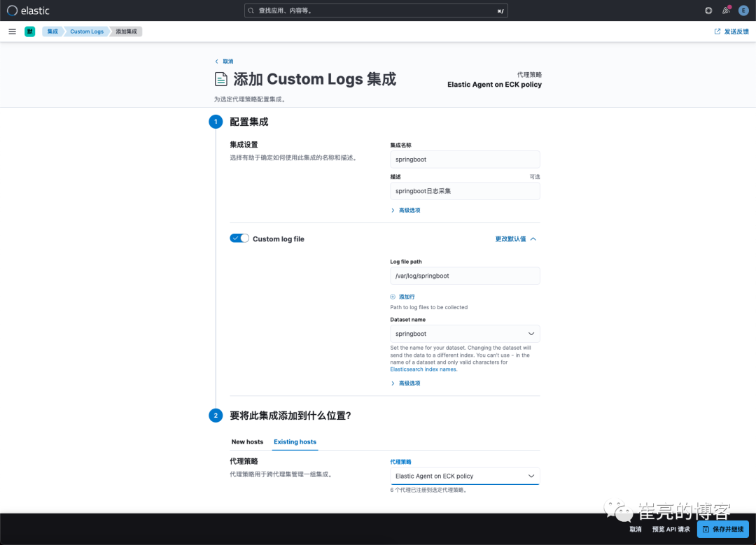Click the Custom Logs document icon
This screenshot has height=545, width=756.
[220, 79]
